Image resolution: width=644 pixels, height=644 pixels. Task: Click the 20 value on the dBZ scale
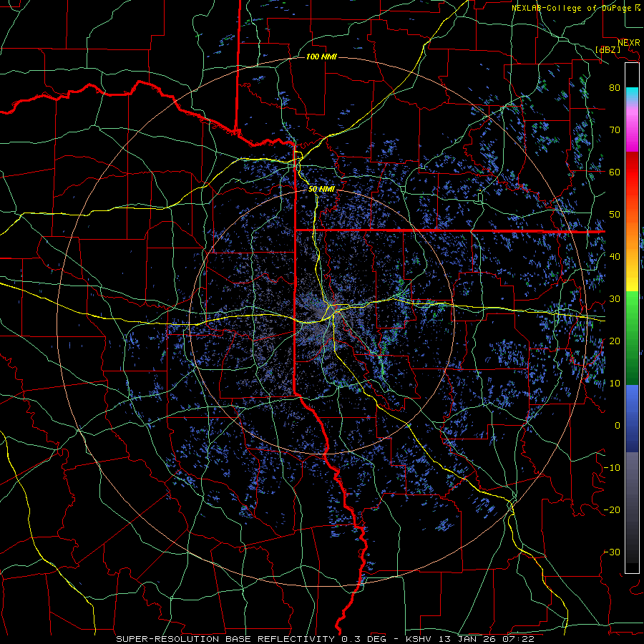coord(615,341)
